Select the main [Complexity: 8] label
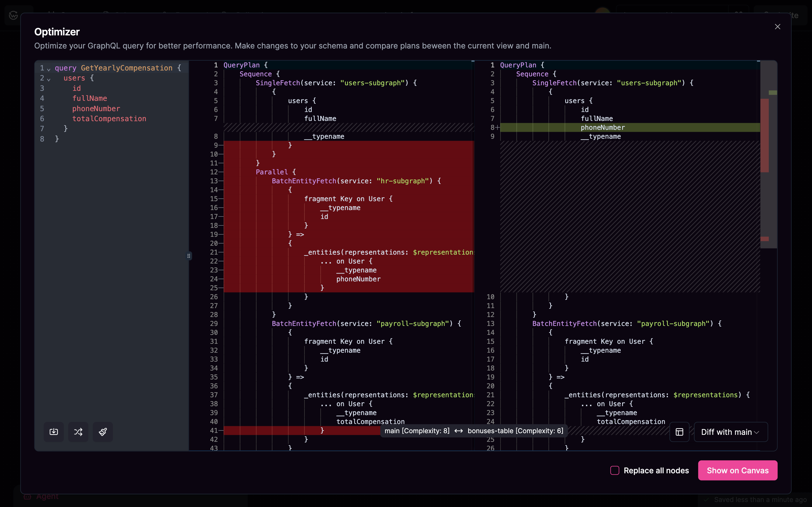The height and width of the screenshot is (507, 812). [417, 431]
